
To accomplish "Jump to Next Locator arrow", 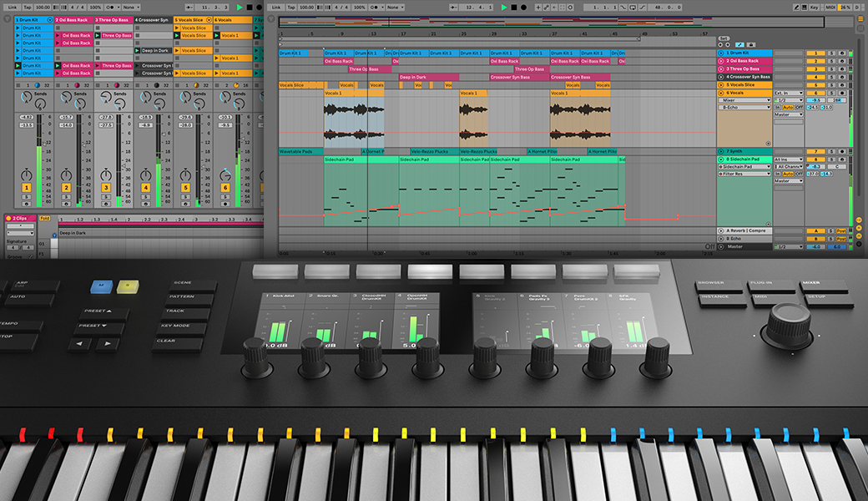I will [x=728, y=44].
